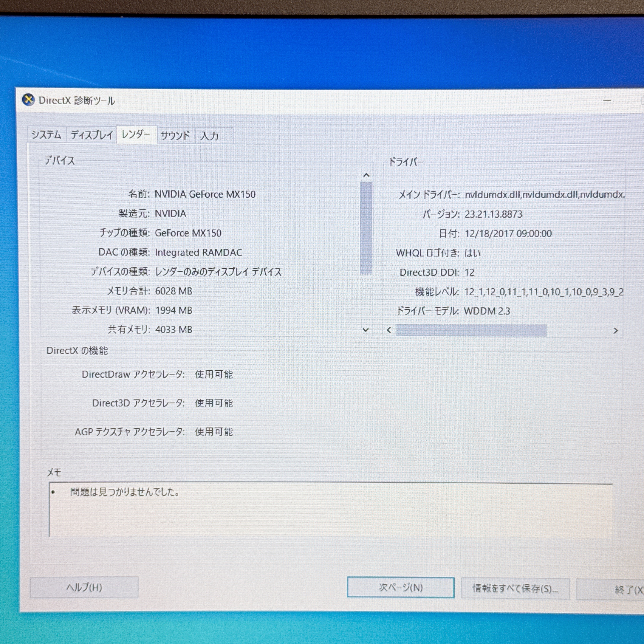The height and width of the screenshot is (644, 644).
Task: Open the 入力 tab
Action: pos(210,136)
